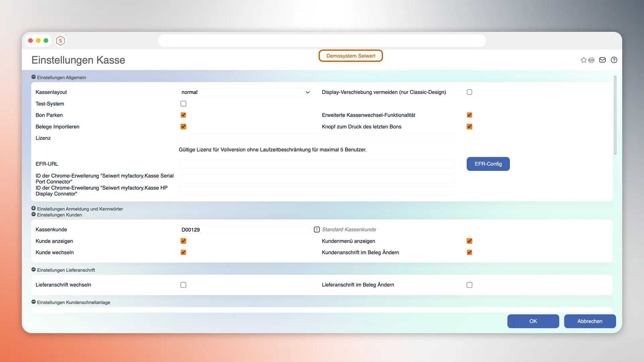Click the info icon next to Standard Kassenkunde
The image size is (644, 362).
(316, 229)
